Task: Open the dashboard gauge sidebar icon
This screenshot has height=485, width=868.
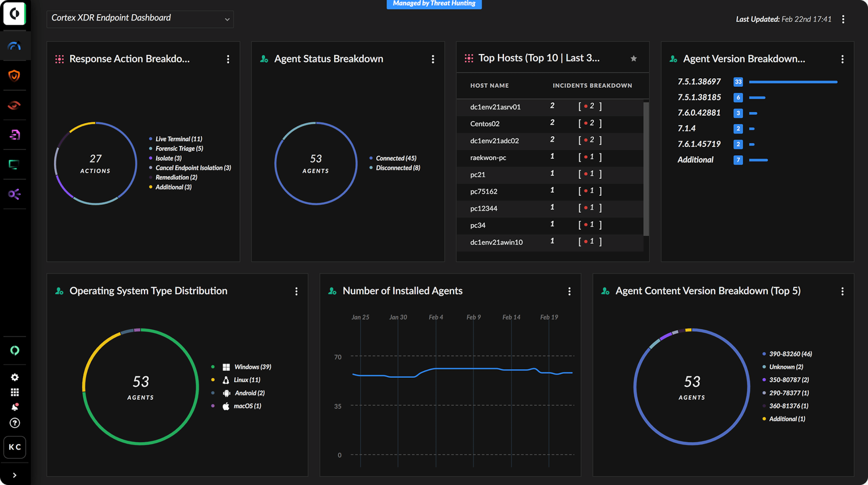Action: click(14, 46)
